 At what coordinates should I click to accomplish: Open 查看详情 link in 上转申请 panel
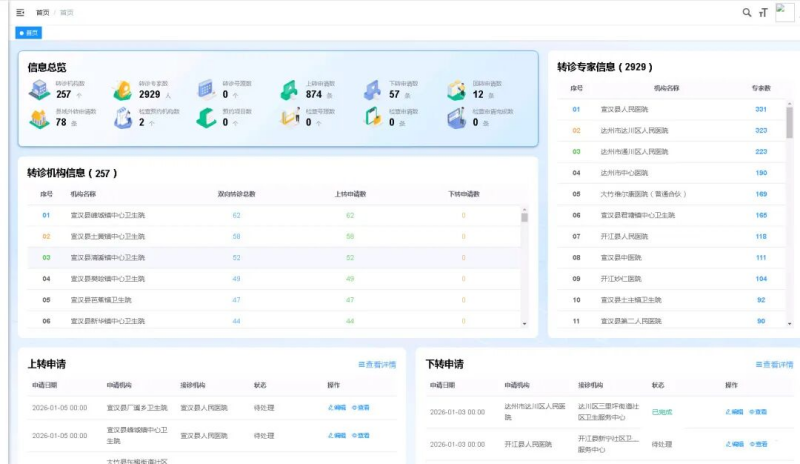[x=377, y=365]
